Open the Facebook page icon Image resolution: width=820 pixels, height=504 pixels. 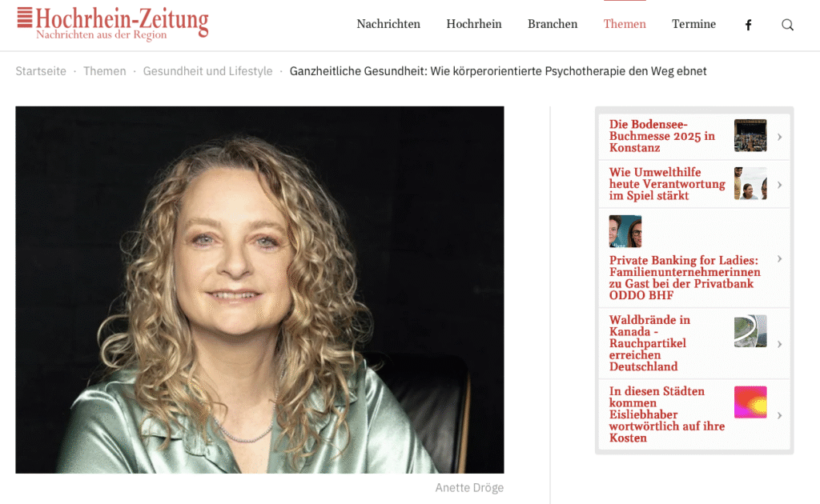749,25
